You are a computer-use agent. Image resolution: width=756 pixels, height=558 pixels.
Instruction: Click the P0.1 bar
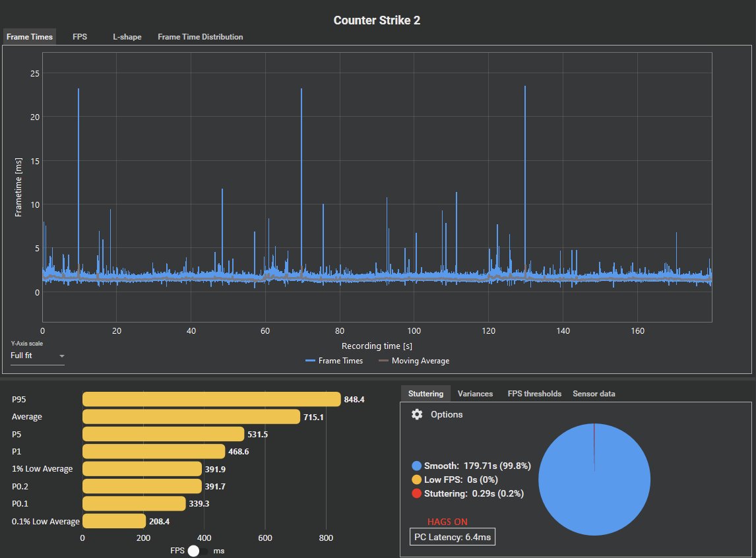134,503
